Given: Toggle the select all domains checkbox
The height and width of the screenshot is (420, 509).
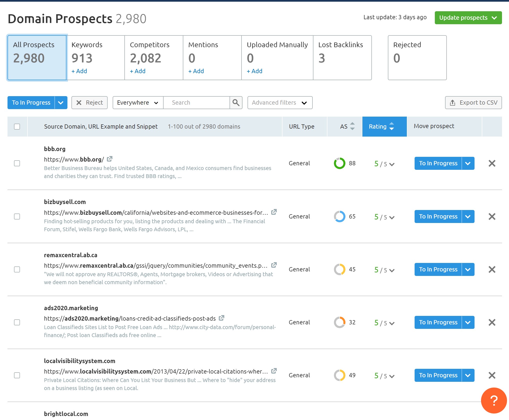Looking at the screenshot, I should pos(17,126).
